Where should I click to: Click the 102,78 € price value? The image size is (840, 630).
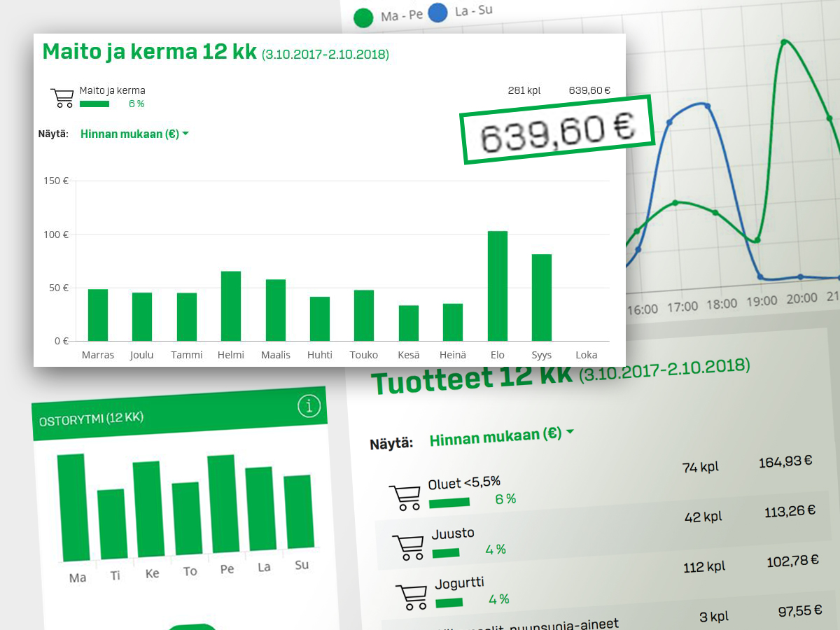(x=793, y=561)
